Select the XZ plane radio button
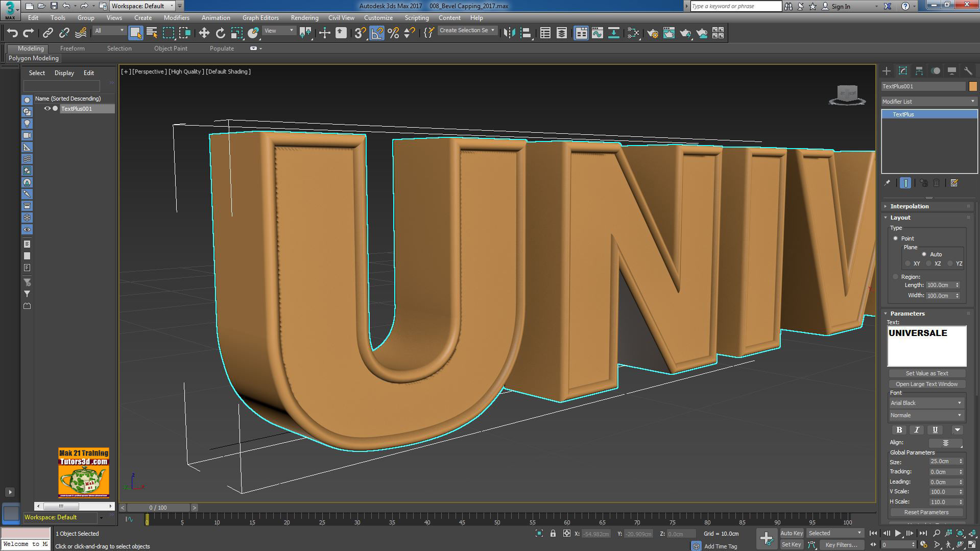980x551 pixels. coord(929,263)
